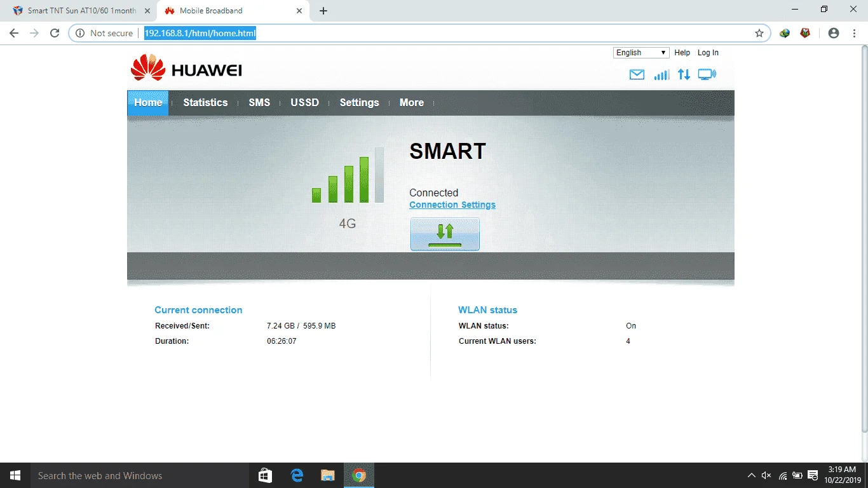
Task: Go forward in browser history
Action: [34, 33]
